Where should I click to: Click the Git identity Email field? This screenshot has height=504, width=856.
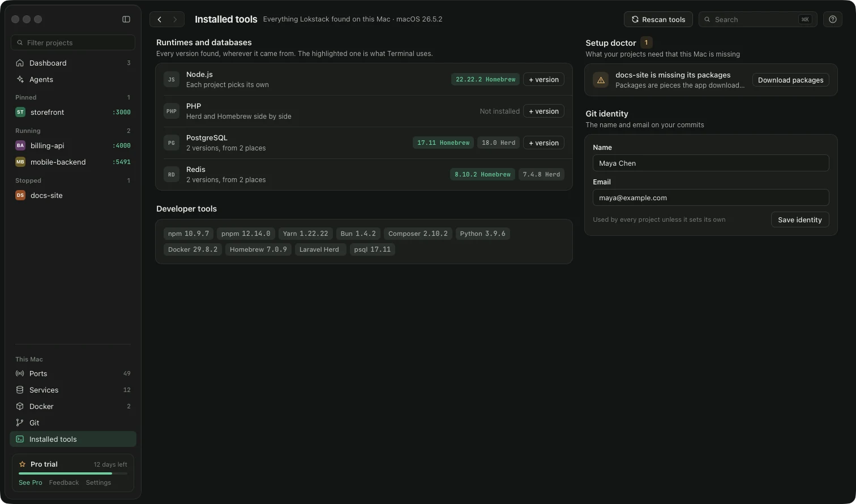tap(711, 197)
